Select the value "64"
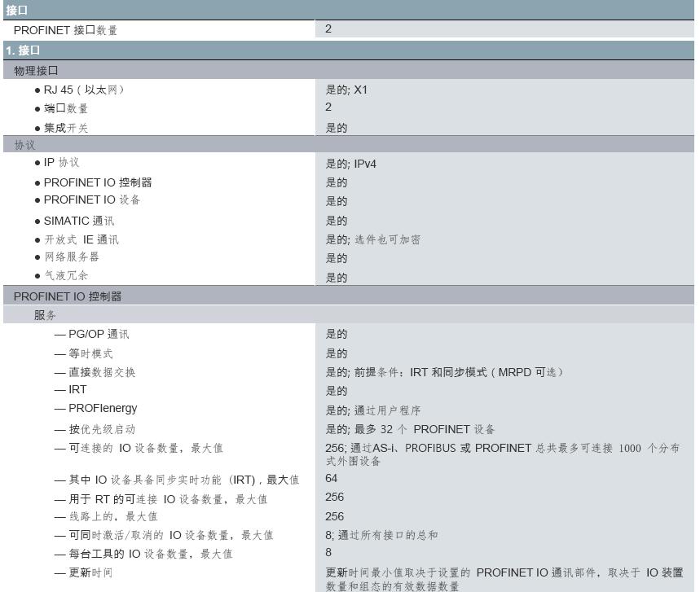 point(331,479)
